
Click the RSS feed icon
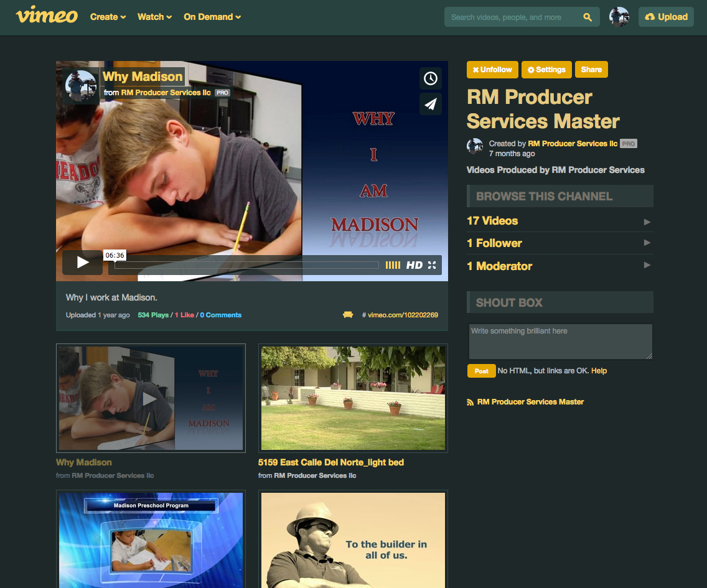click(471, 402)
